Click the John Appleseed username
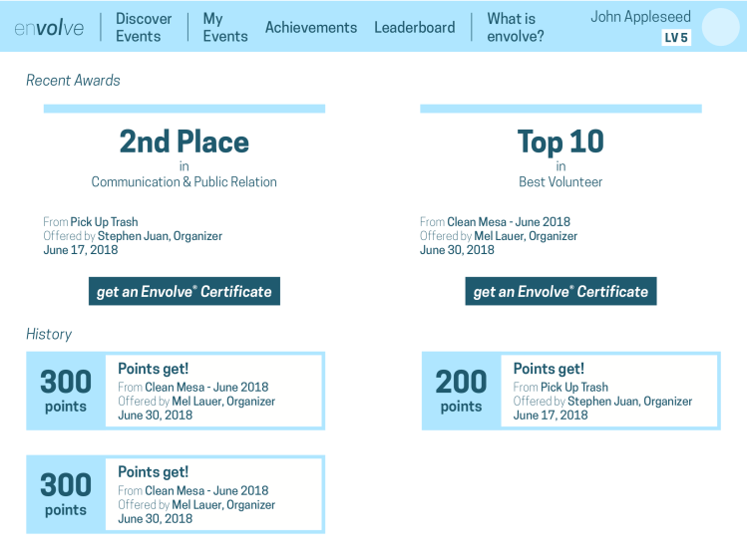This screenshot has height=560, width=747. [x=640, y=16]
